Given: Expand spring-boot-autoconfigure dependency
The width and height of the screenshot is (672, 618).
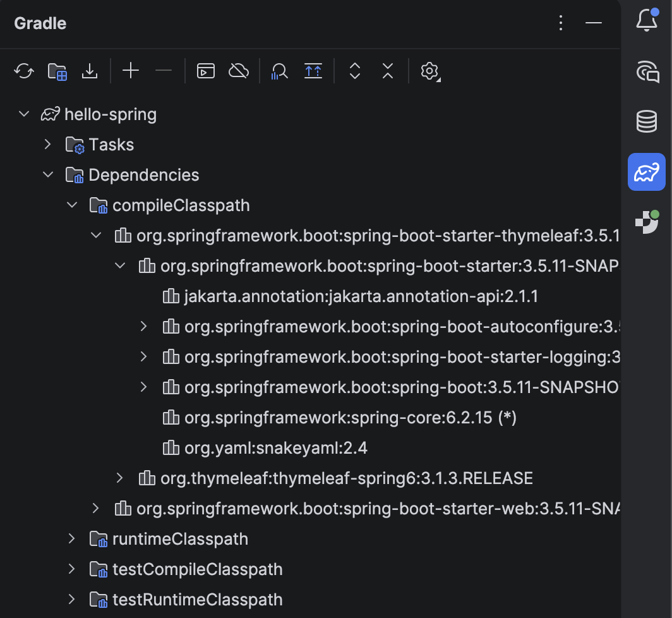Looking at the screenshot, I should click(x=143, y=326).
